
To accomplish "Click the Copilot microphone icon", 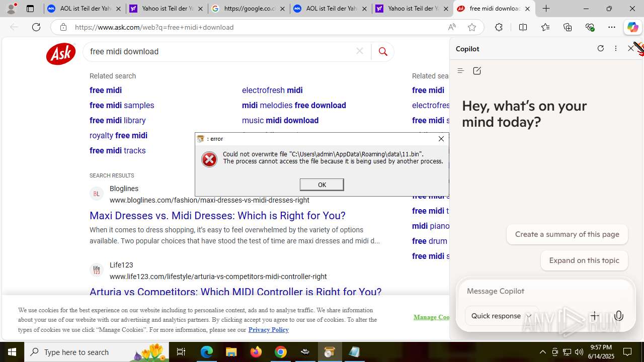I will coord(619,316).
